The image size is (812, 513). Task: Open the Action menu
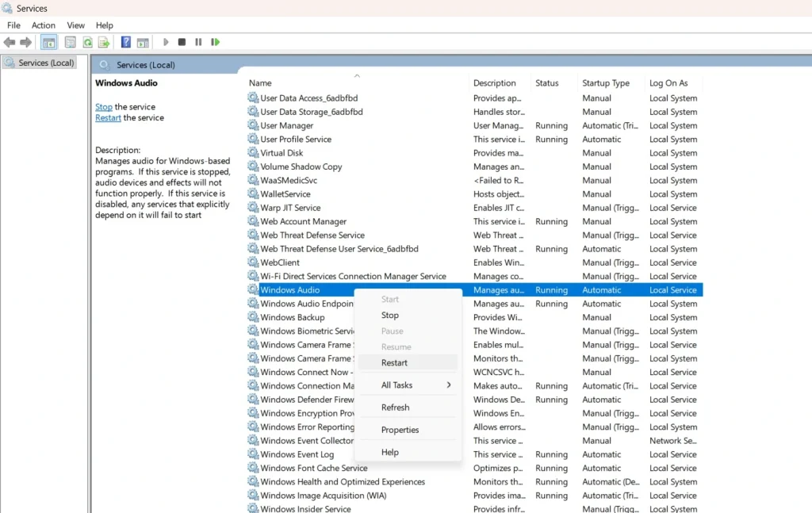(43, 25)
